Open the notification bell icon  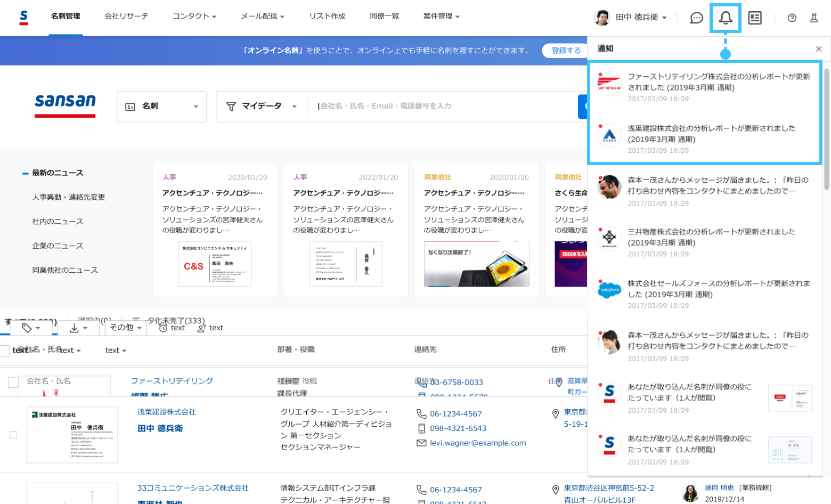click(x=725, y=18)
